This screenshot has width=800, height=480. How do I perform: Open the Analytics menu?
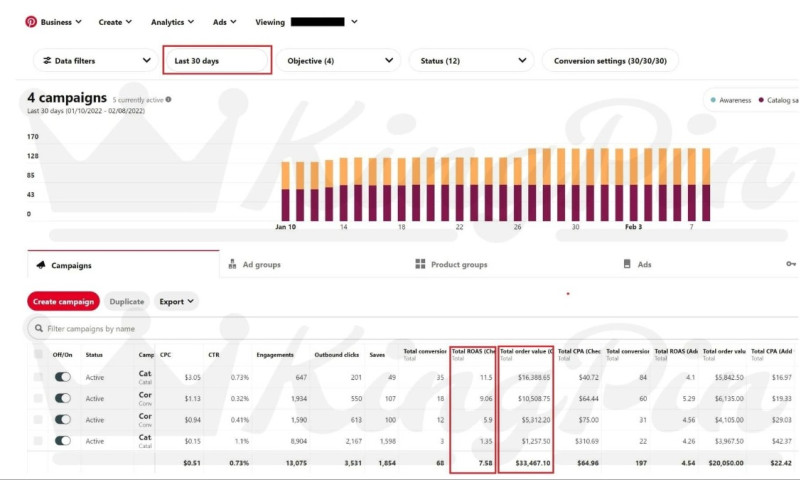tap(172, 22)
